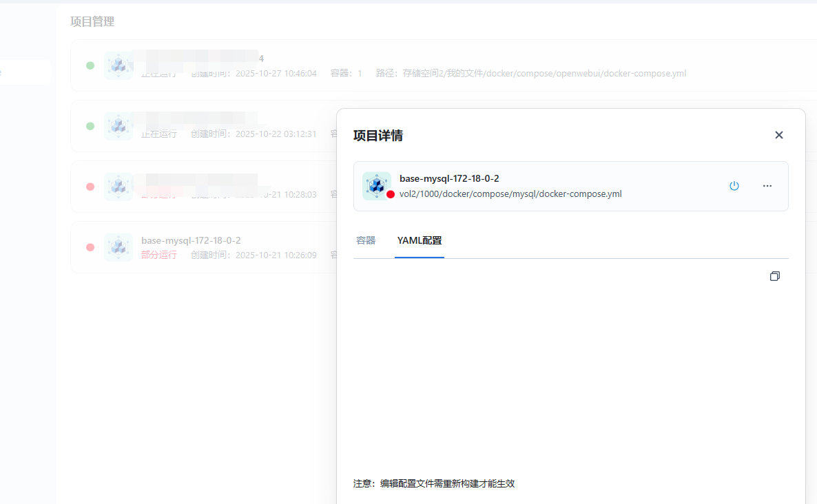Click the 项目管理 page heading
Screen dimensions: 817x504
pyautogui.click(x=92, y=21)
